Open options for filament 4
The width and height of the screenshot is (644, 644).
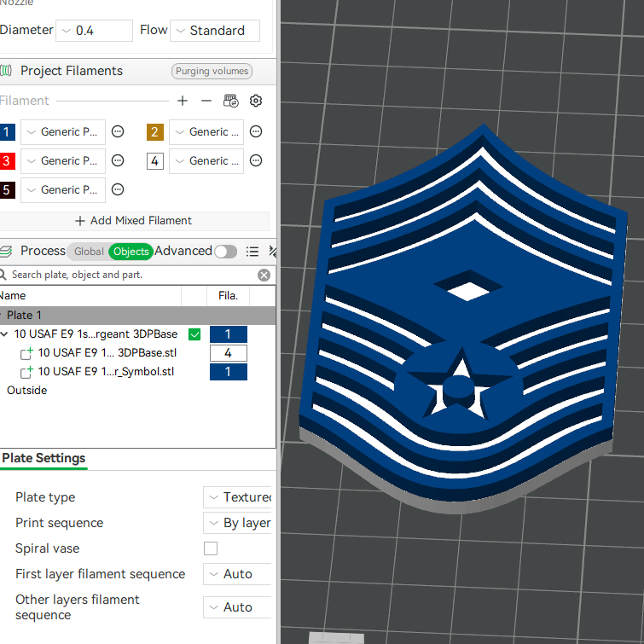256,160
